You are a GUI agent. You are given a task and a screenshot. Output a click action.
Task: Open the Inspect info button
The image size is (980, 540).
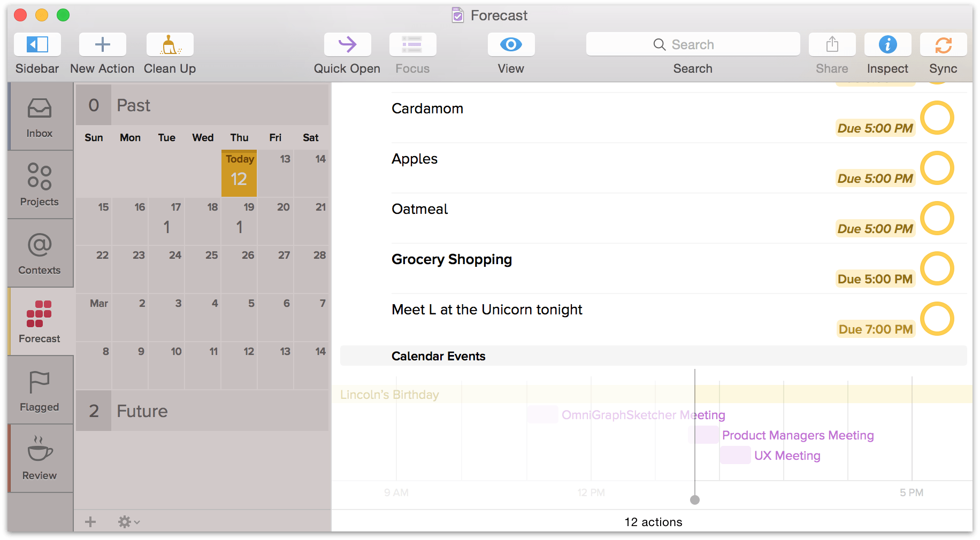tap(887, 44)
